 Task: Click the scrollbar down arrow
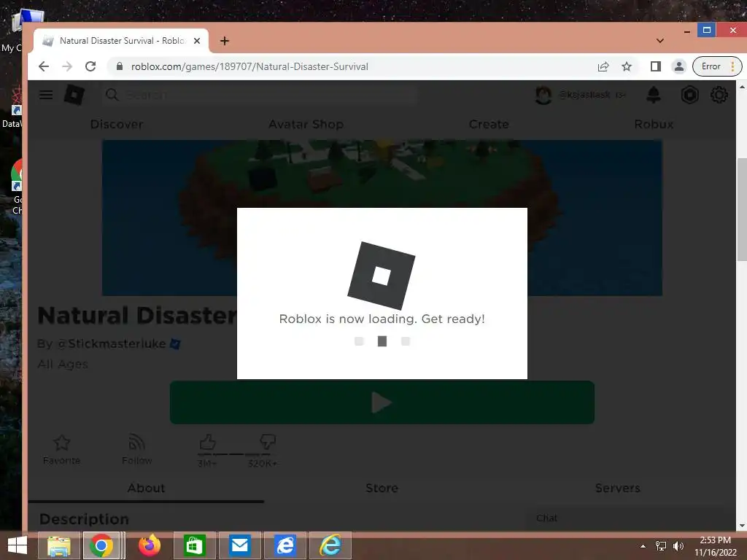(742, 526)
